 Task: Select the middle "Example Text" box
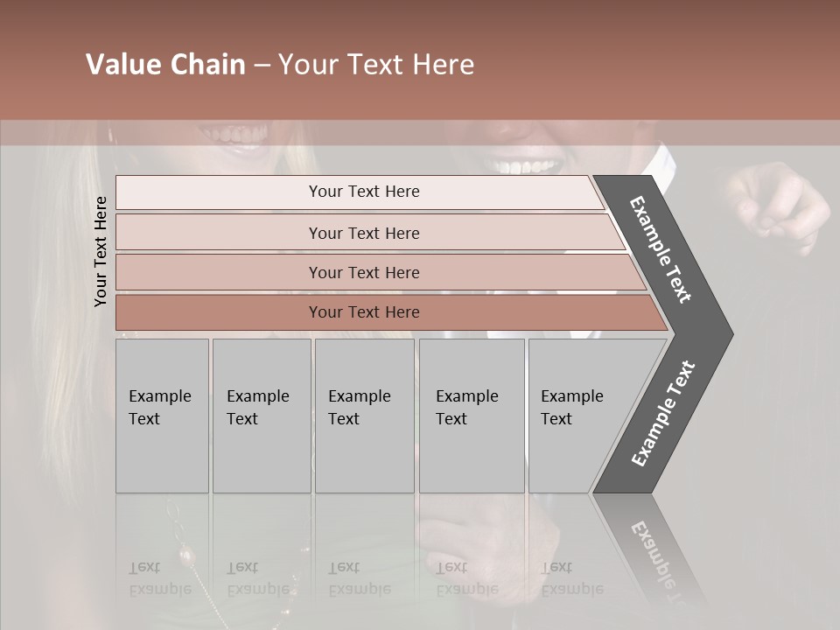point(364,416)
